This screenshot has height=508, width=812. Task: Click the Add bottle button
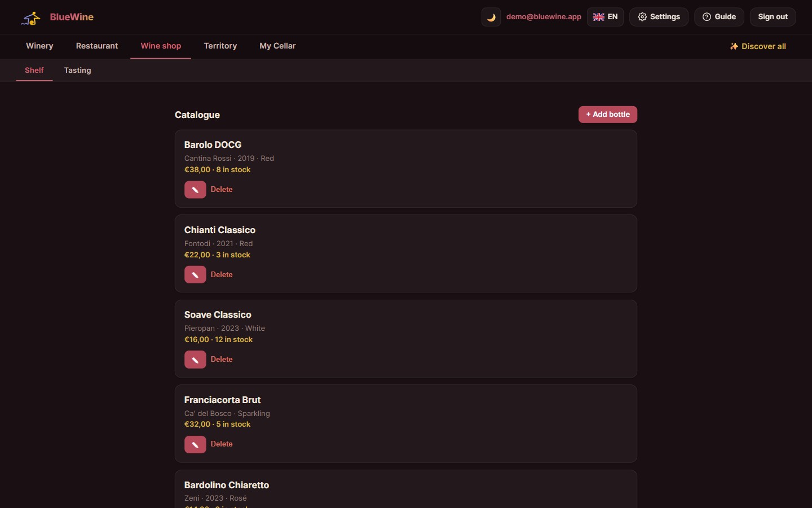click(x=608, y=115)
